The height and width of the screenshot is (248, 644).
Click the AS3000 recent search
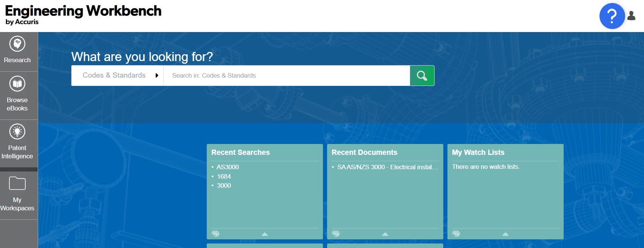[x=227, y=167]
